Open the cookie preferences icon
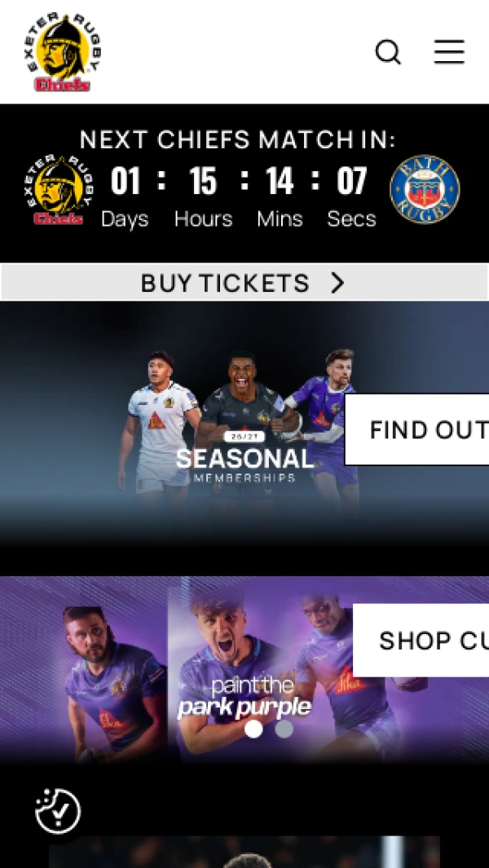 [x=58, y=811]
